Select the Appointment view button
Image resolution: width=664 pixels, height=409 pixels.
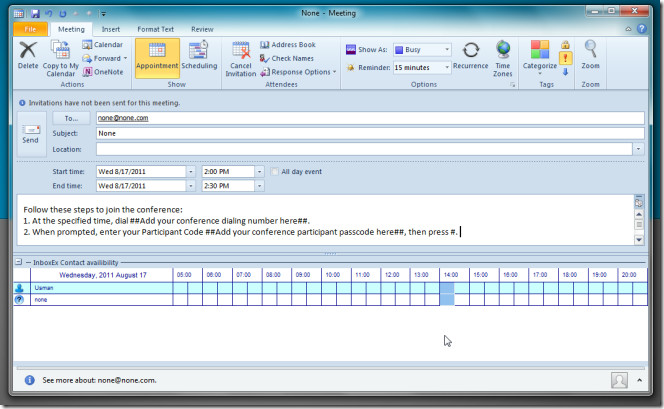(157, 58)
